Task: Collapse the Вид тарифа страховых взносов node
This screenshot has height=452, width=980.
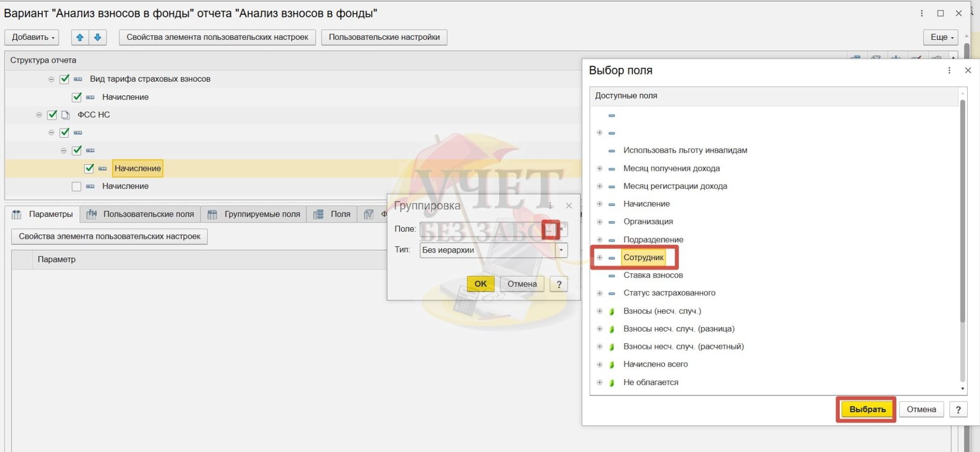Action: [x=51, y=79]
